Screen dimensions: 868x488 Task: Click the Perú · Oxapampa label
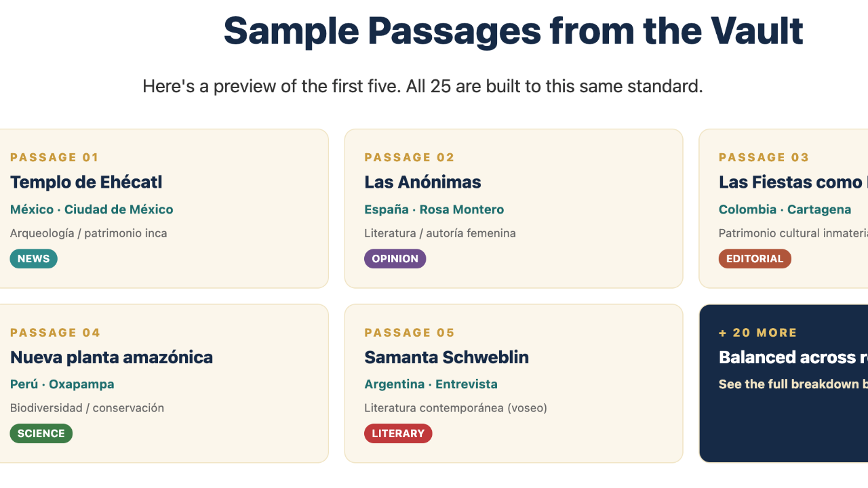click(x=62, y=384)
